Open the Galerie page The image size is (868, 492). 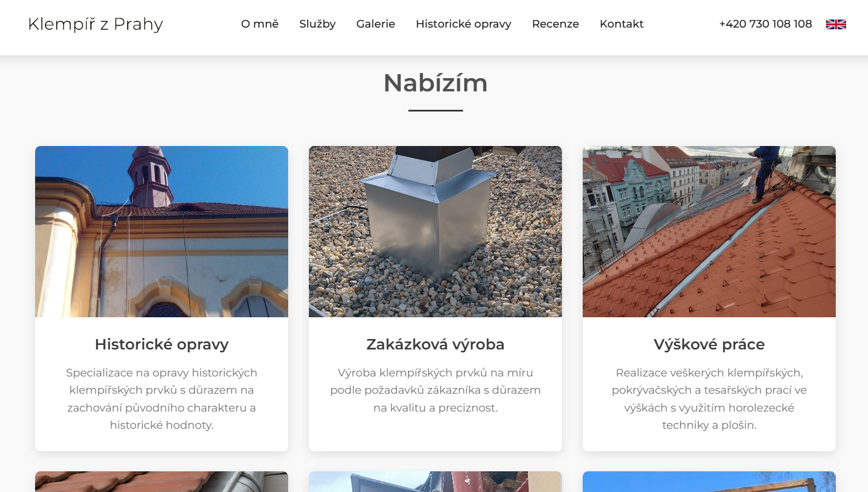[x=376, y=24]
